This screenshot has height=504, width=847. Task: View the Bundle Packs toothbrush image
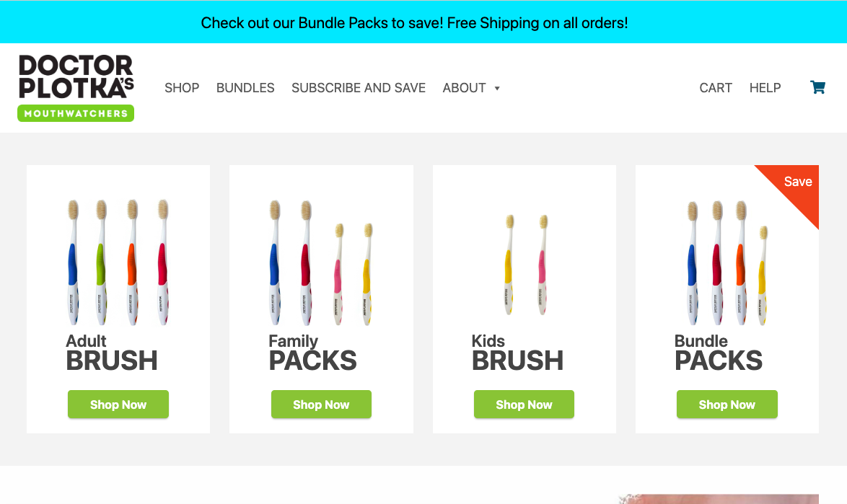point(727,262)
